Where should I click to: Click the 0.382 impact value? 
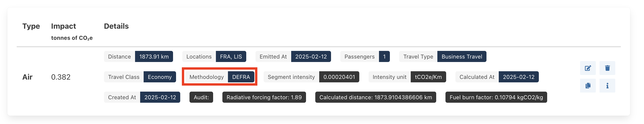click(x=61, y=77)
